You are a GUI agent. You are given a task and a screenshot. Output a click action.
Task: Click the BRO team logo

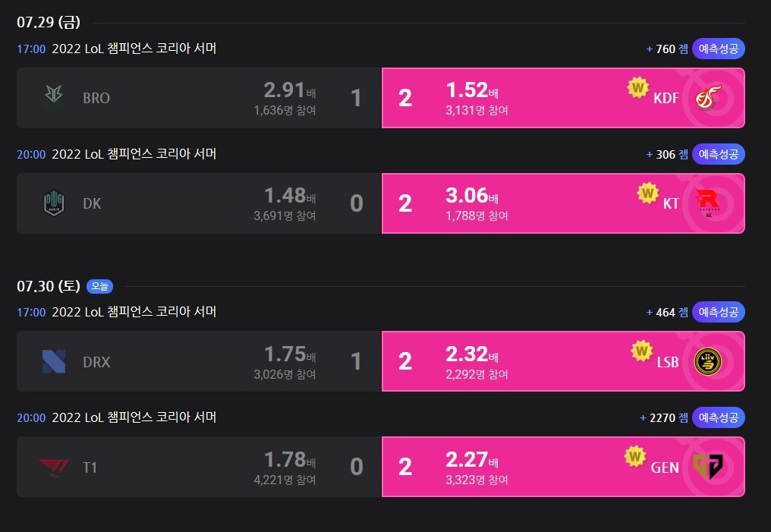coord(54,98)
